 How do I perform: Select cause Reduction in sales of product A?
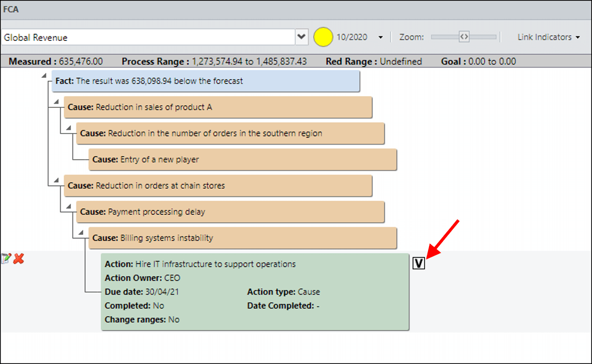click(218, 107)
